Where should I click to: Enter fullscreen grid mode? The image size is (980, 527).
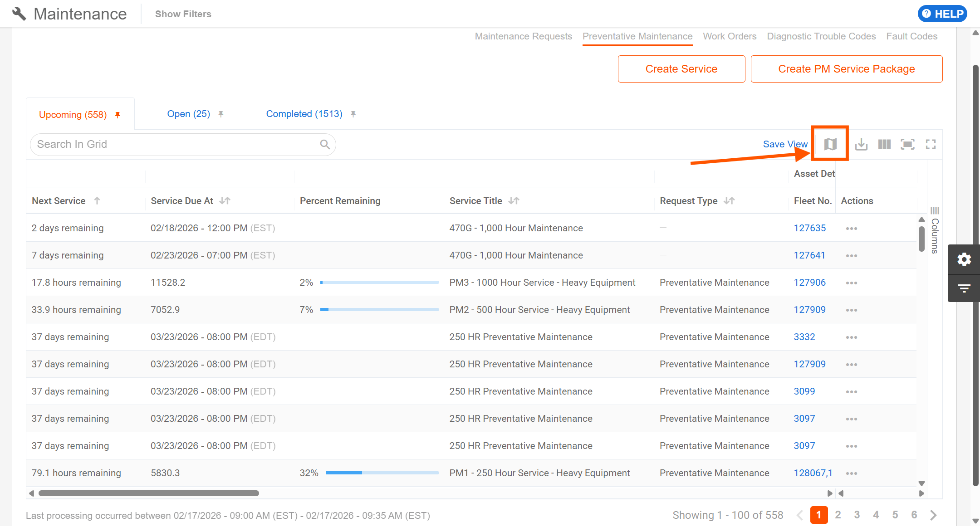tap(931, 144)
